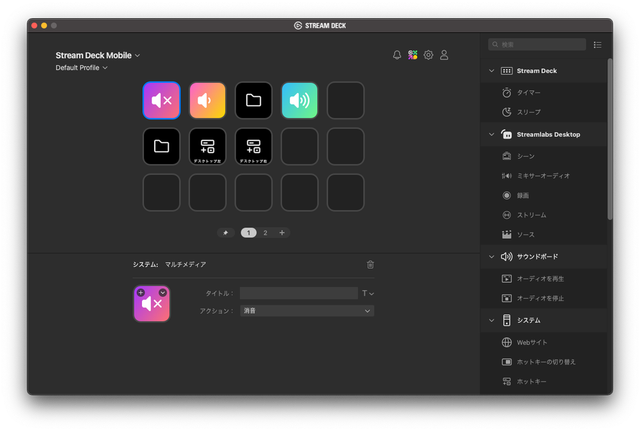Open the folder key between the volume keys
The width and height of the screenshot is (640, 431).
pos(253,100)
